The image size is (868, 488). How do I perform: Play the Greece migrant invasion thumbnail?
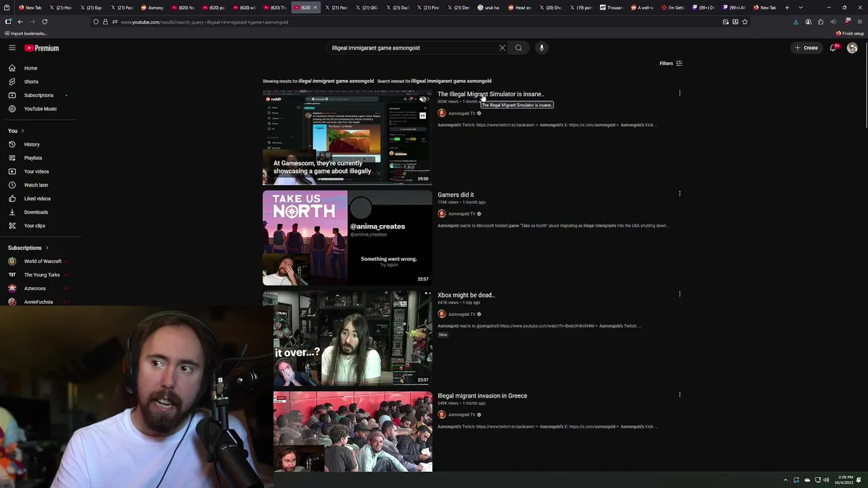coord(353,432)
